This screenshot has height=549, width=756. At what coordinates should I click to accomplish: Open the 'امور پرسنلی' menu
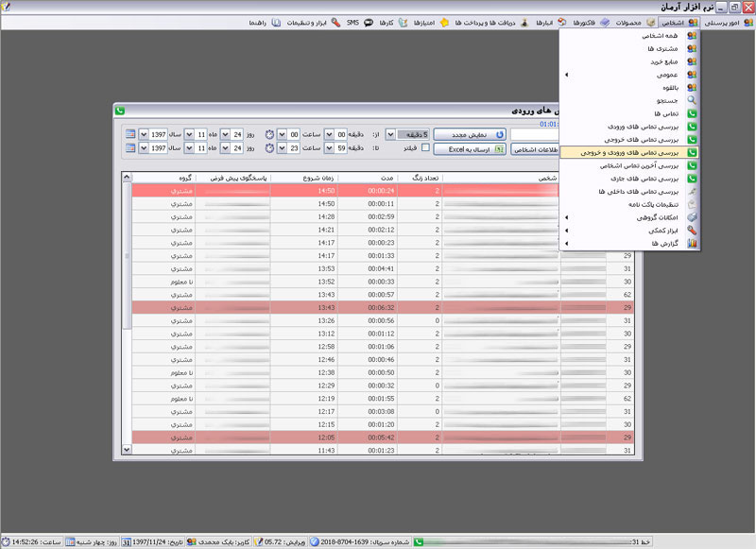tap(727, 23)
